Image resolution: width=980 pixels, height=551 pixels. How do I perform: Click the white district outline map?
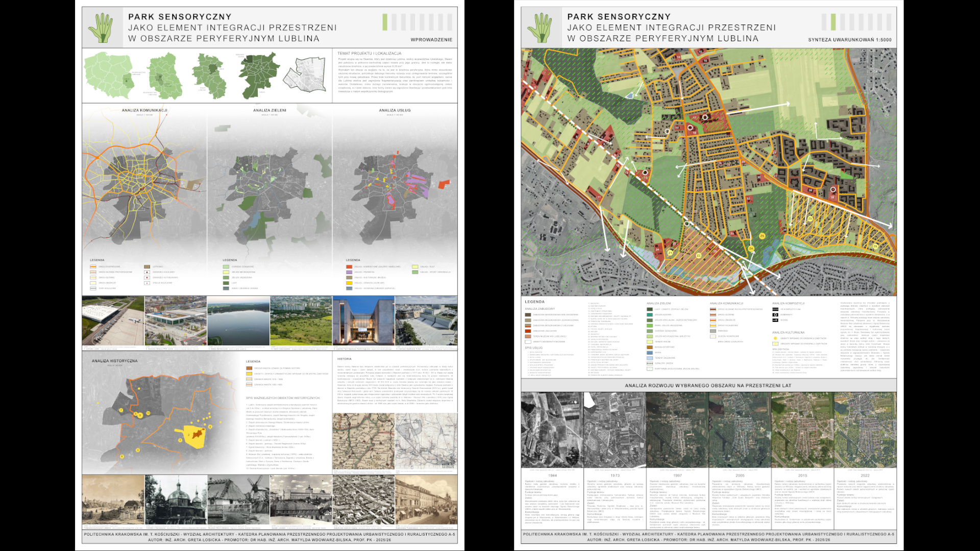tap(305, 75)
